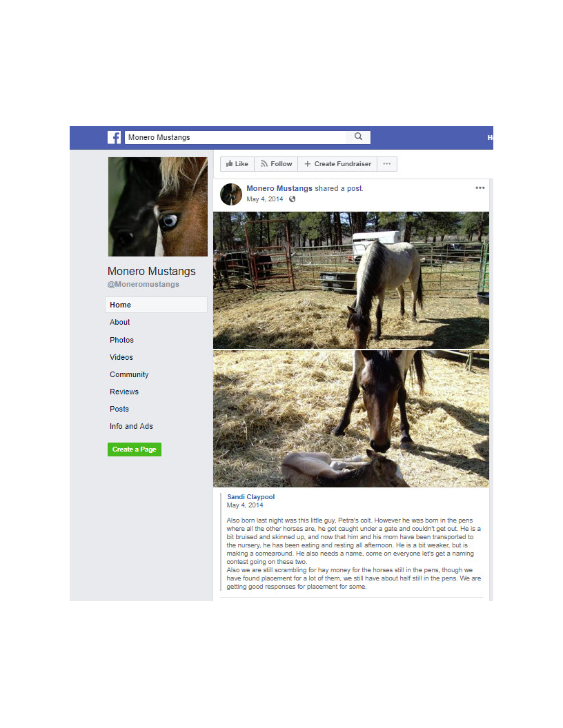This screenshot has height=728, width=563.
Task: Open Sandi Claypool's profile link
Action: pos(251,497)
